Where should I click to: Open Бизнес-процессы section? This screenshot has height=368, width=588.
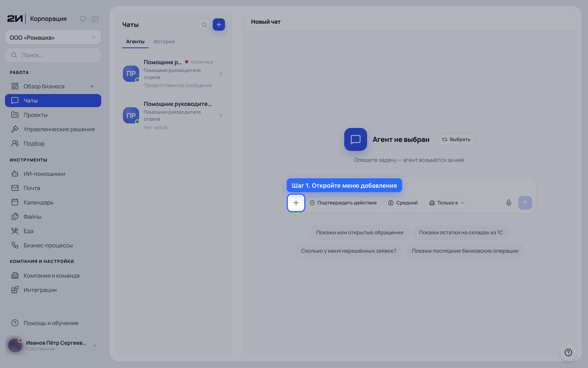53,245
